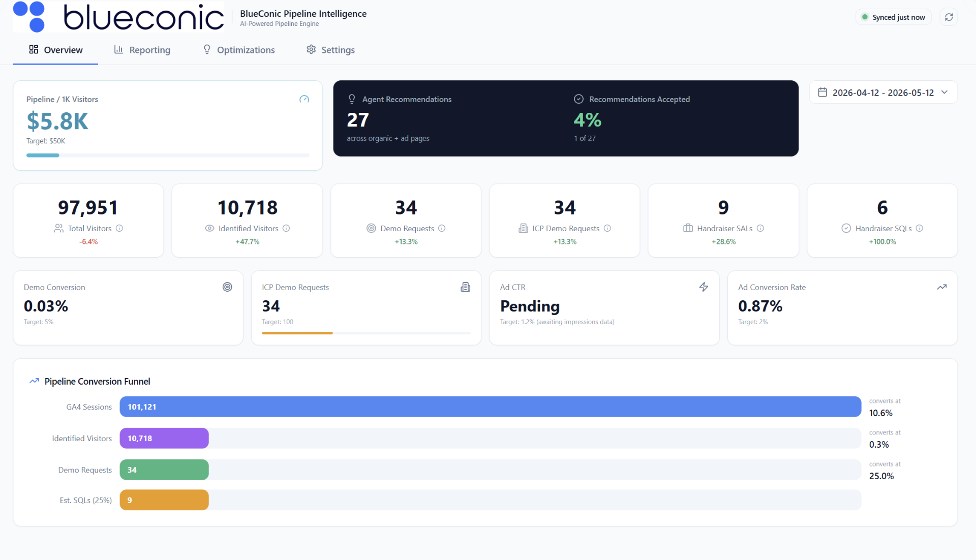Switch to the Reporting tab
Screen dimensions: 976x560
click(x=142, y=50)
